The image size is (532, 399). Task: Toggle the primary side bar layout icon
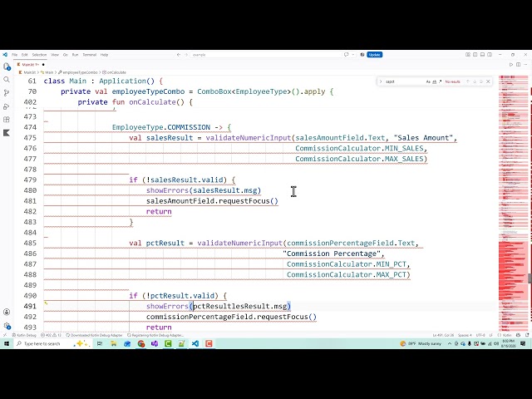pyautogui.click(x=475, y=55)
